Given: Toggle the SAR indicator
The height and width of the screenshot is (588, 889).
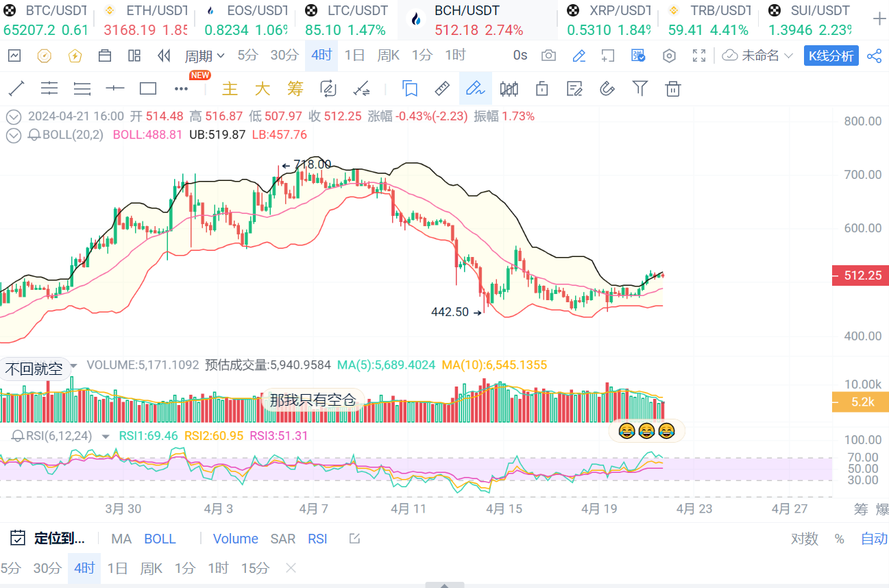Looking at the screenshot, I should click(283, 539).
